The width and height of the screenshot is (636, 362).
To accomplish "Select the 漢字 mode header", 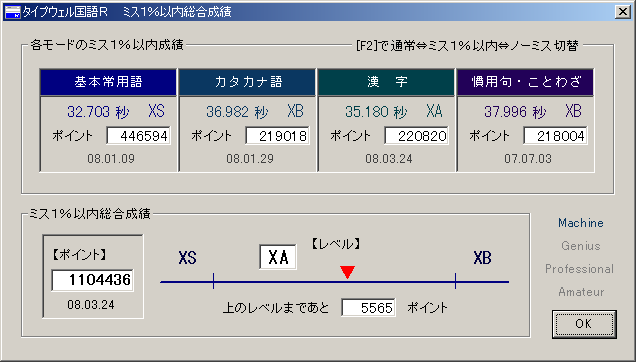I will (x=387, y=82).
